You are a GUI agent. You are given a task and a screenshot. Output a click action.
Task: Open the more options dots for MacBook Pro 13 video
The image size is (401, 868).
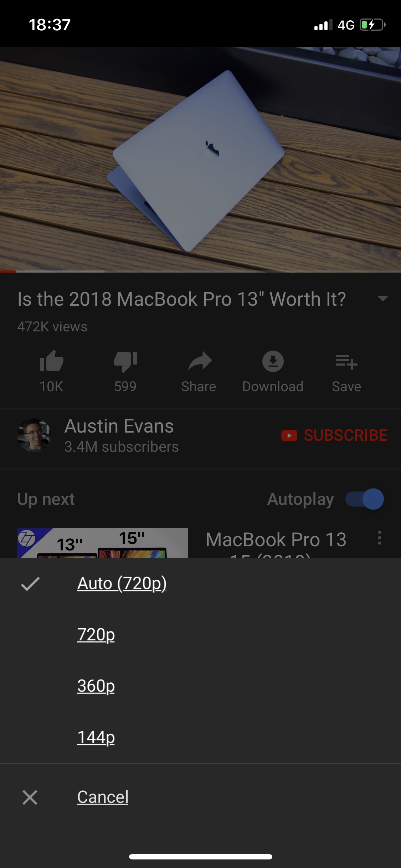(x=380, y=538)
